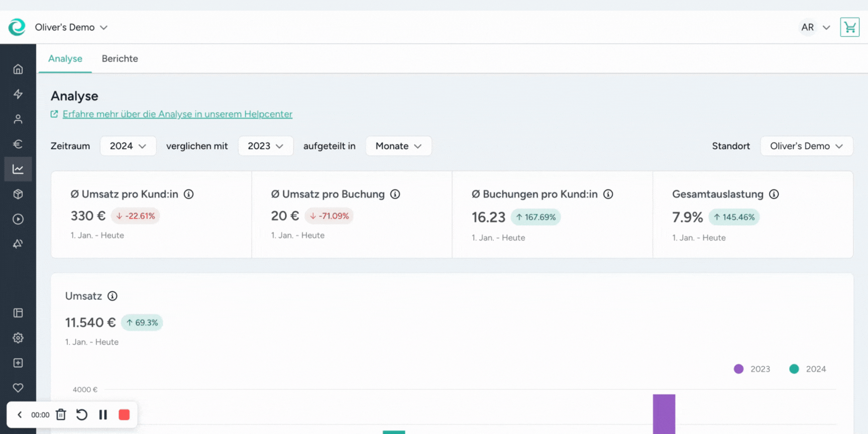The width and height of the screenshot is (868, 434).
Task: Open the customers person icon
Action: 18,119
